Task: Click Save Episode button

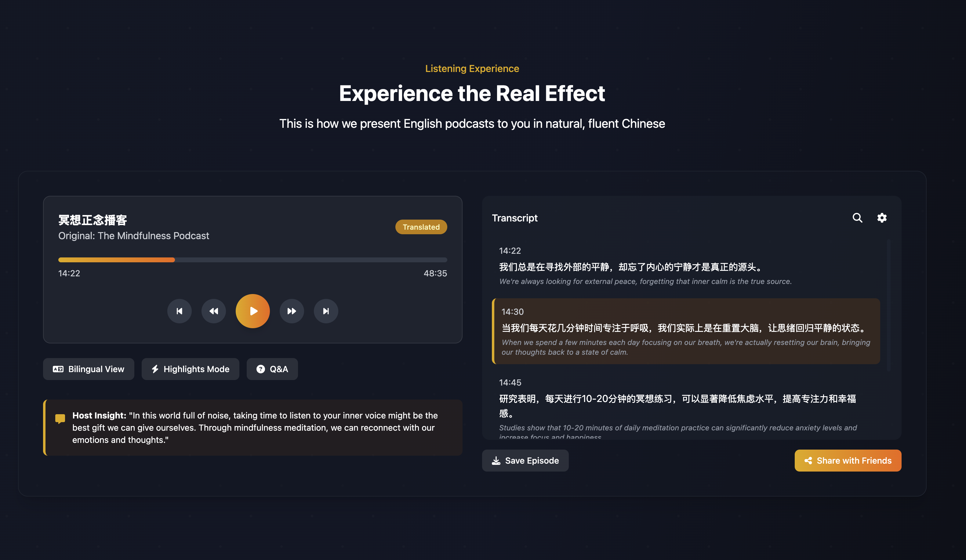Action: (x=525, y=460)
